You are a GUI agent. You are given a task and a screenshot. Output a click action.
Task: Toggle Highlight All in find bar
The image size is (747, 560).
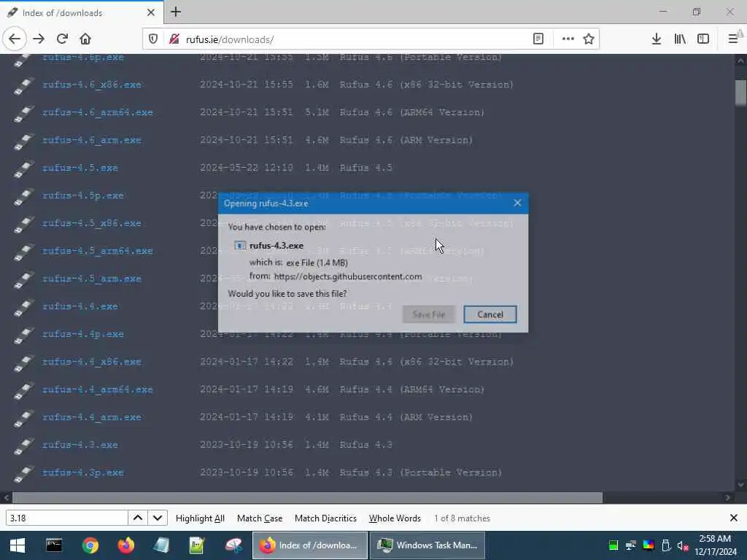pyautogui.click(x=200, y=518)
